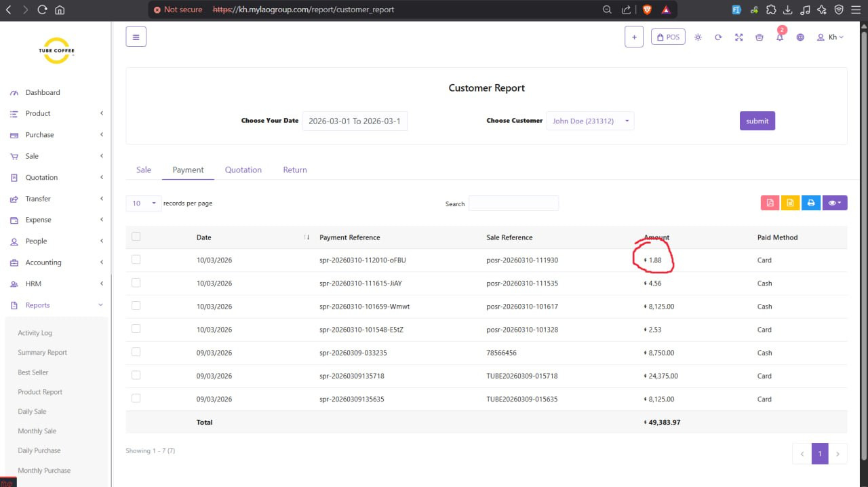Open Product Report link

tap(40, 392)
